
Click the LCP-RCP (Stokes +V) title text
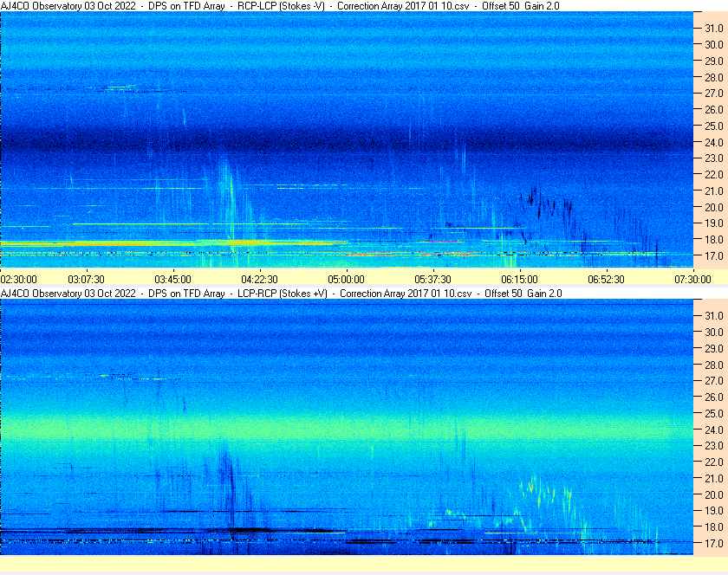coord(283,294)
